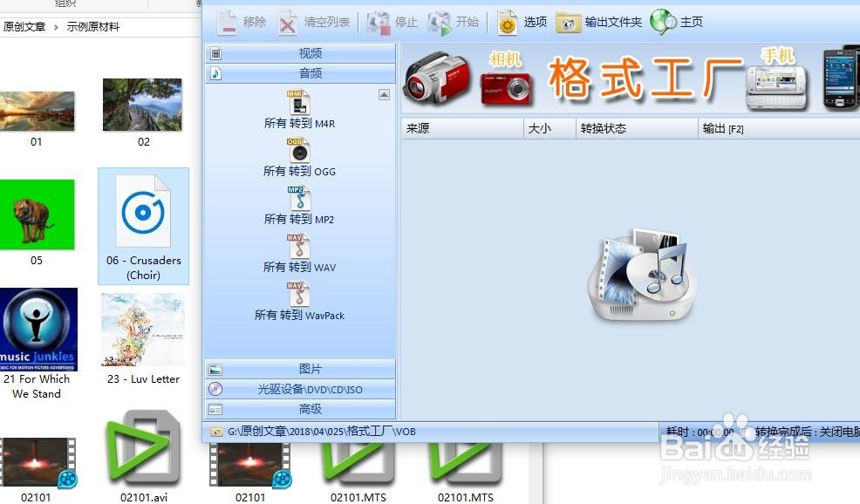The height and width of the screenshot is (504, 860).
Task: Click the 移除 toolbar label text
Action: click(x=255, y=22)
